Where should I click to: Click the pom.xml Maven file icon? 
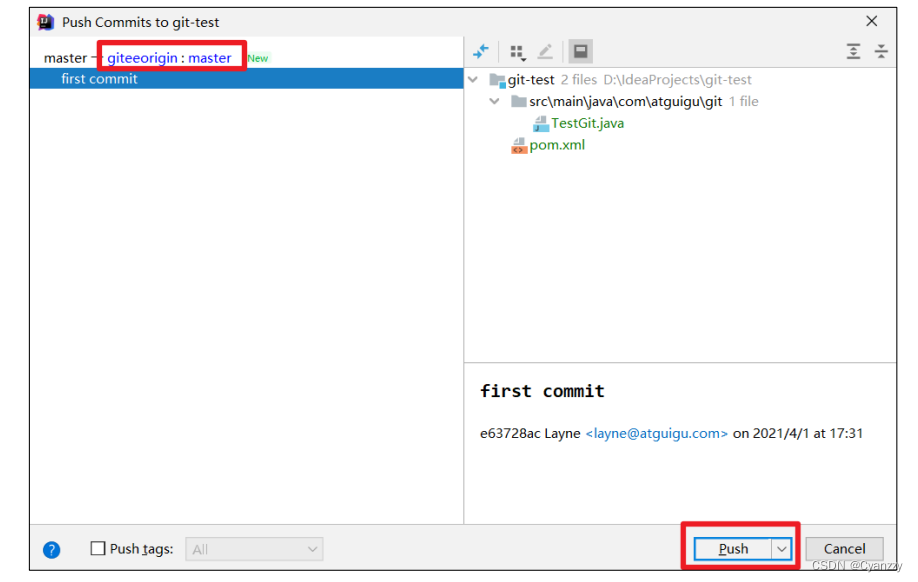519,145
